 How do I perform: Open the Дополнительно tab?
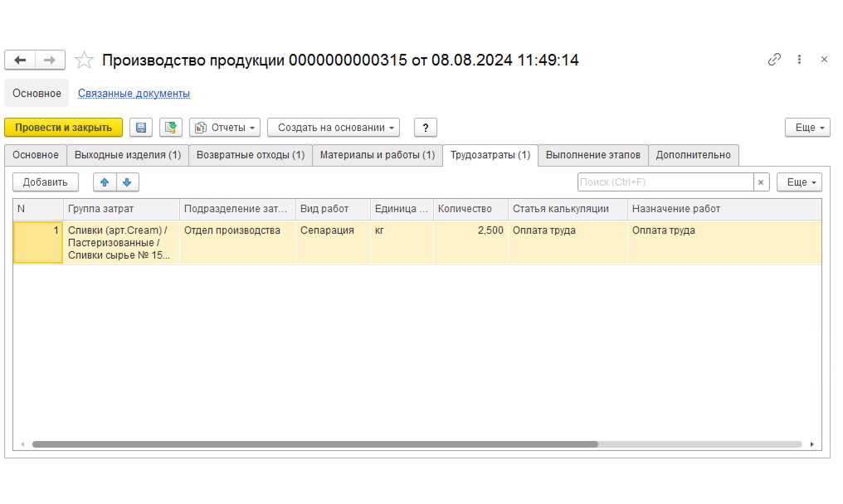pyautogui.click(x=693, y=155)
